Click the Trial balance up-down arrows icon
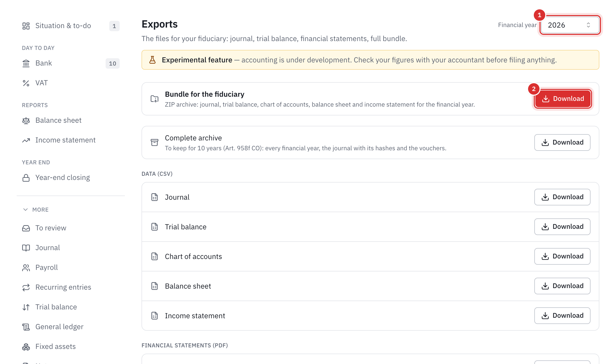Screen dimensions: 616x364 pyautogui.click(x=26, y=307)
